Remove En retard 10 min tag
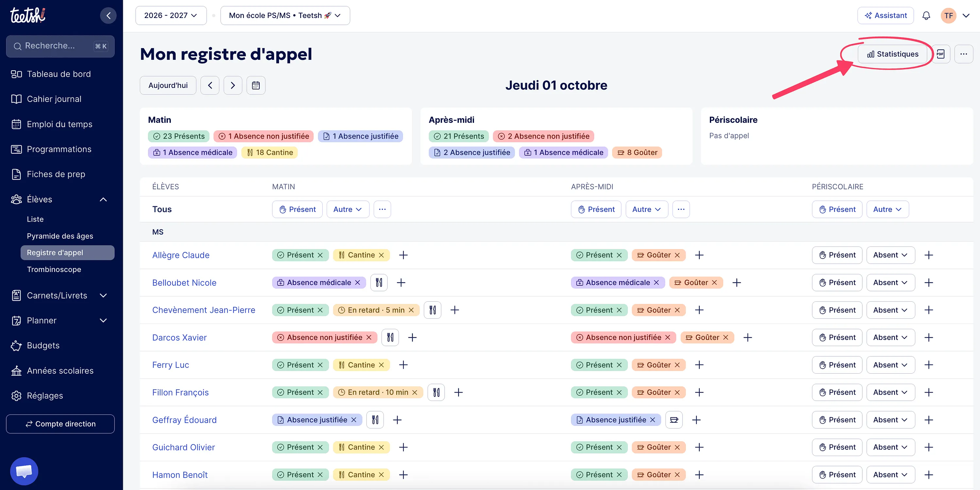 (415, 392)
